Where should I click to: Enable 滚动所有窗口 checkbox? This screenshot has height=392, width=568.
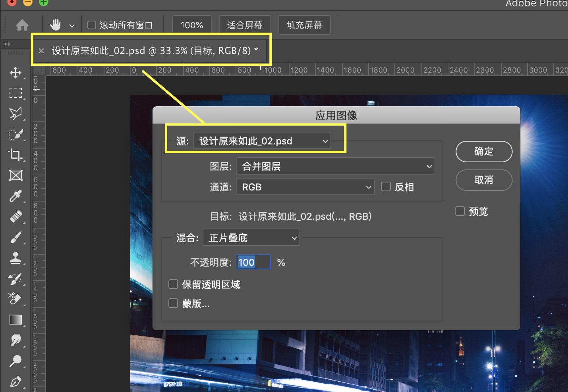coord(92,24)
